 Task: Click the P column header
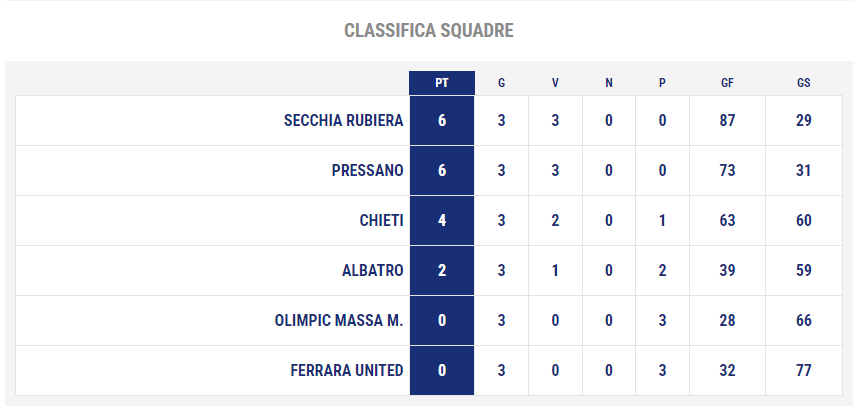click(662, 83)
